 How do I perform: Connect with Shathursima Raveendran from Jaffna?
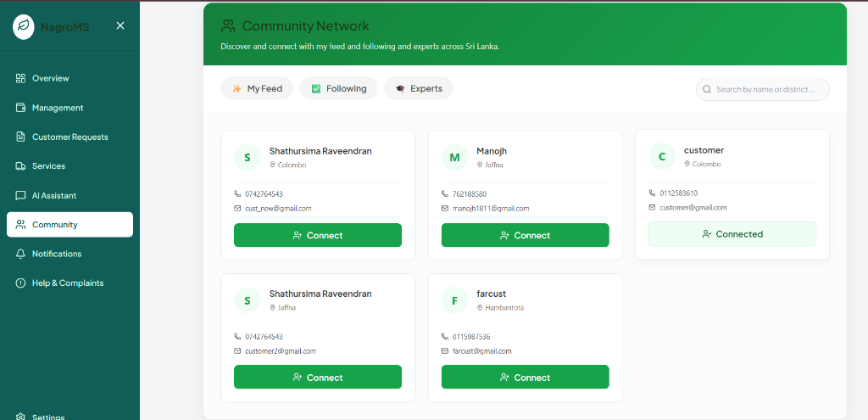(318, 377)
